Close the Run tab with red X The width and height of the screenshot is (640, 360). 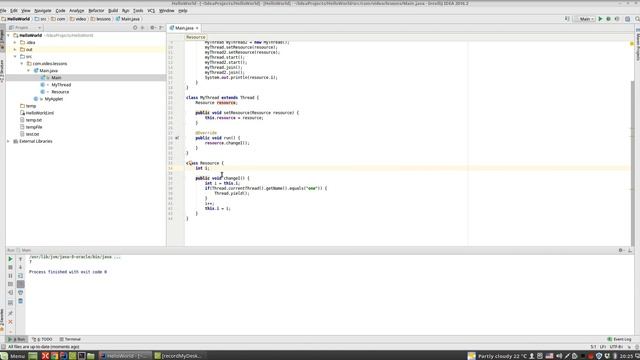click(10, 322)
